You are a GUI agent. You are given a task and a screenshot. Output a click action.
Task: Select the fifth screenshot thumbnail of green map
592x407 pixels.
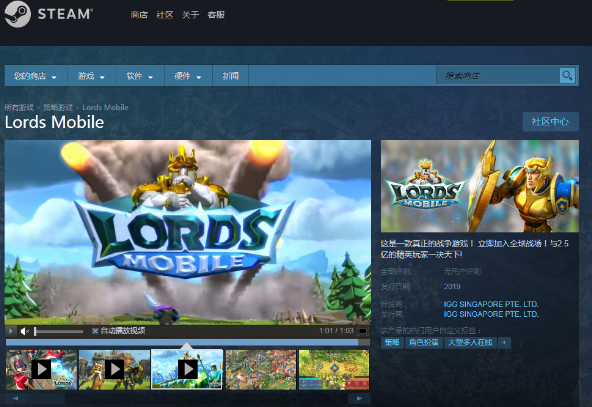click(x=334, y=370)
